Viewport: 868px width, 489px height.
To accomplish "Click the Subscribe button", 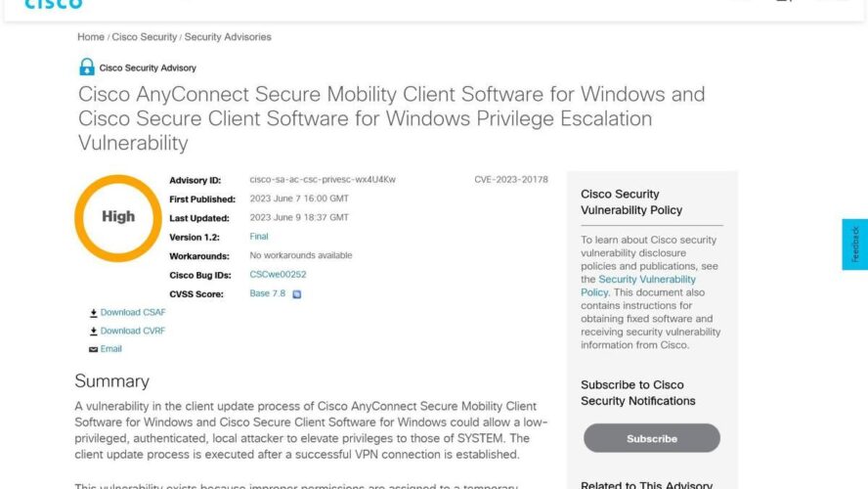I will [x=652, y=438].
